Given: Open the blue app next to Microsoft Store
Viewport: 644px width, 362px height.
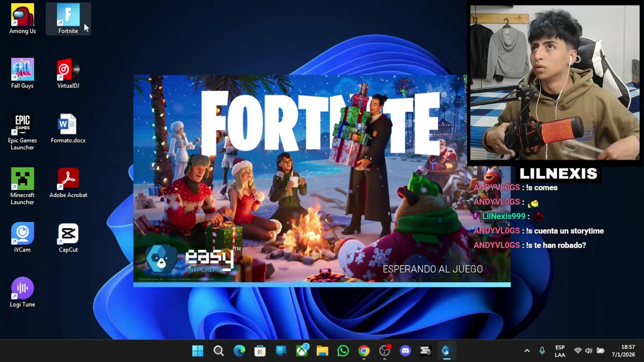Looking at the screenshot, I should (x=281, y=351).
